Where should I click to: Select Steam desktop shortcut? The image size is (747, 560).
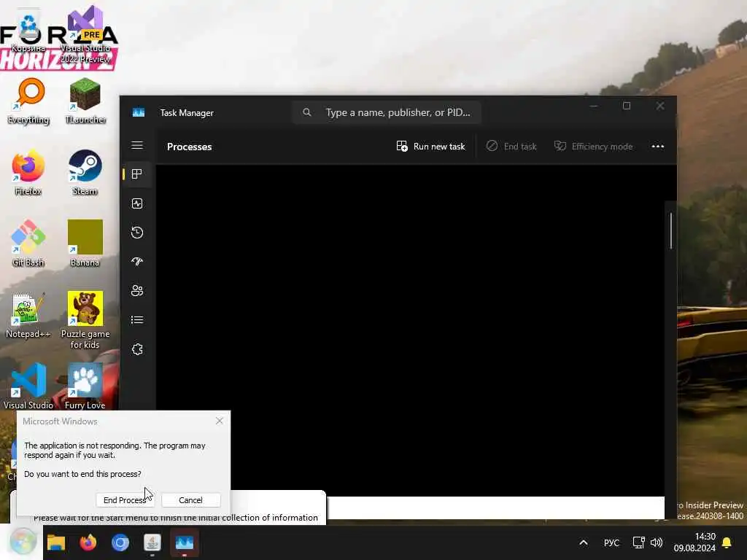click(85, 174)
